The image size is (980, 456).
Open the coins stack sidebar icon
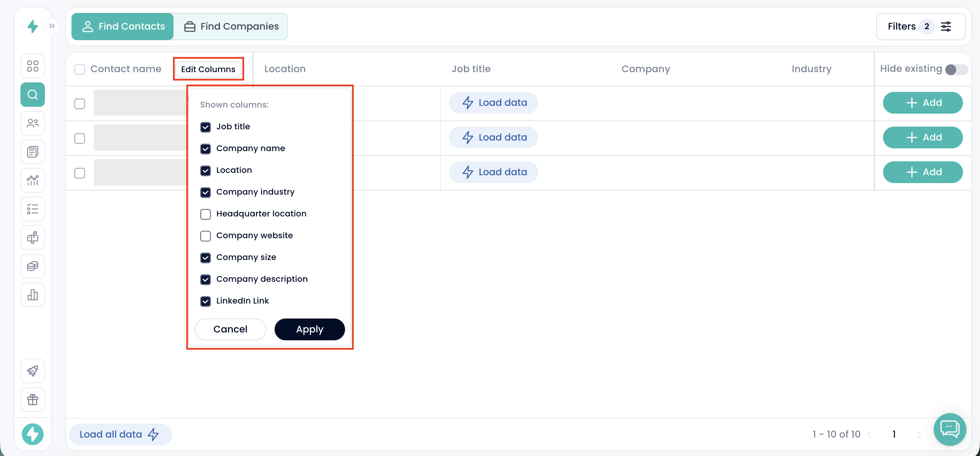tap(33, 266)
